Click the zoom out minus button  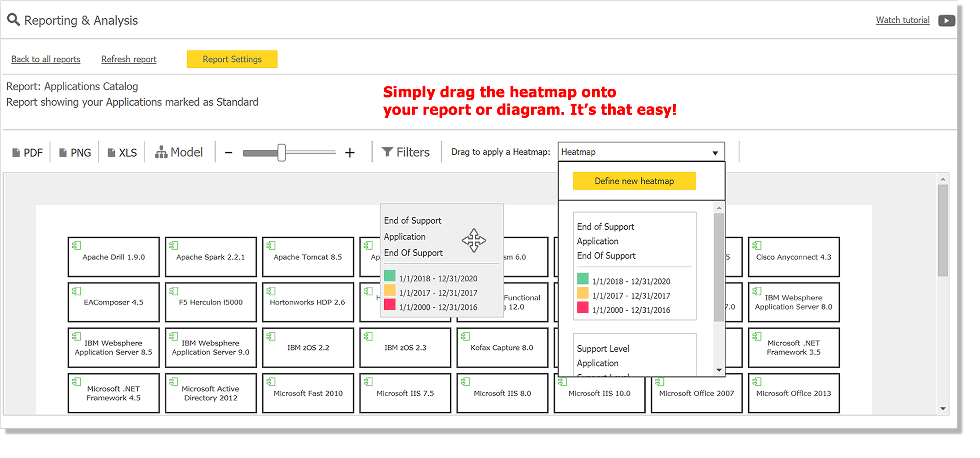(229, 153)
